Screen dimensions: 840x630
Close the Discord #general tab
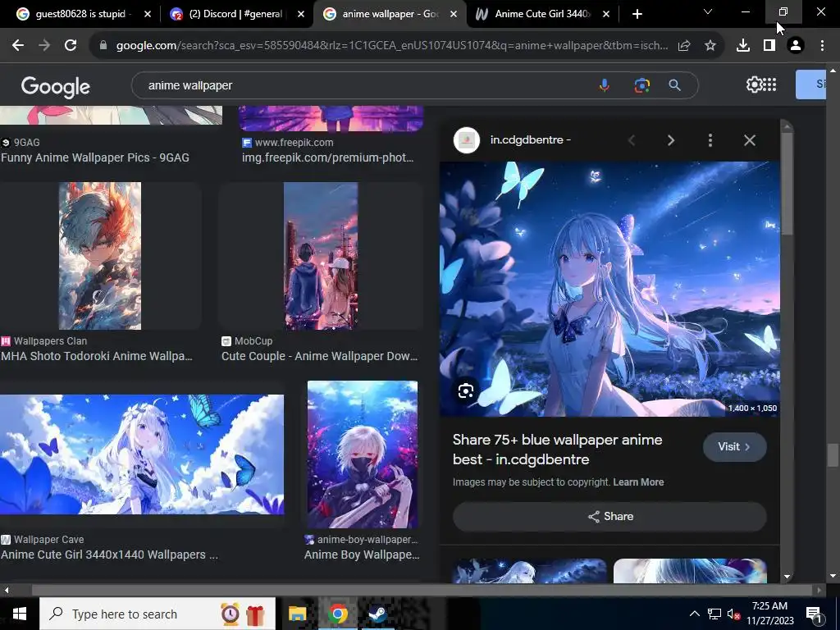(x=301, y=14)
